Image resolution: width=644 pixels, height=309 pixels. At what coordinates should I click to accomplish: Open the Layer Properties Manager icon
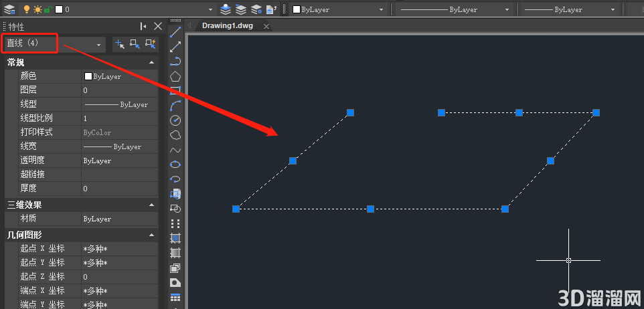pyautogui.click(x=9, y=9)
